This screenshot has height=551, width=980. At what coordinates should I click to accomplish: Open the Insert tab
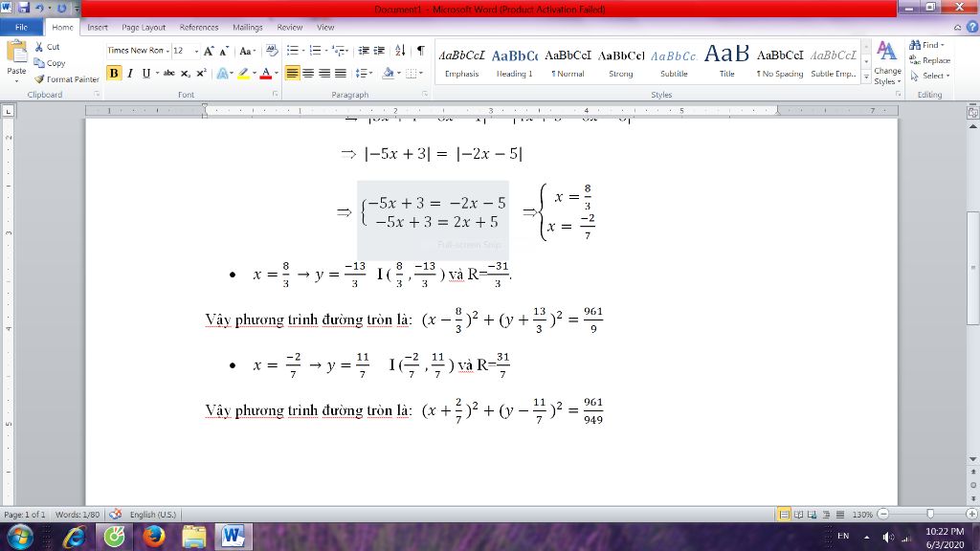click(98, 27)
